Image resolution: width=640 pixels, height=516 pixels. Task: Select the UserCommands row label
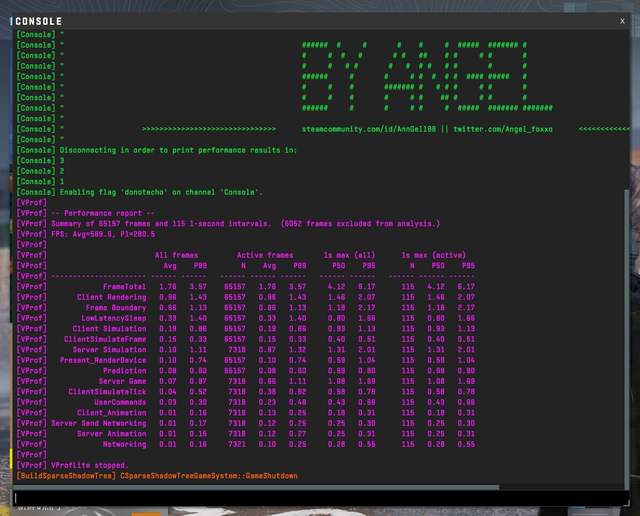point(120,402)
